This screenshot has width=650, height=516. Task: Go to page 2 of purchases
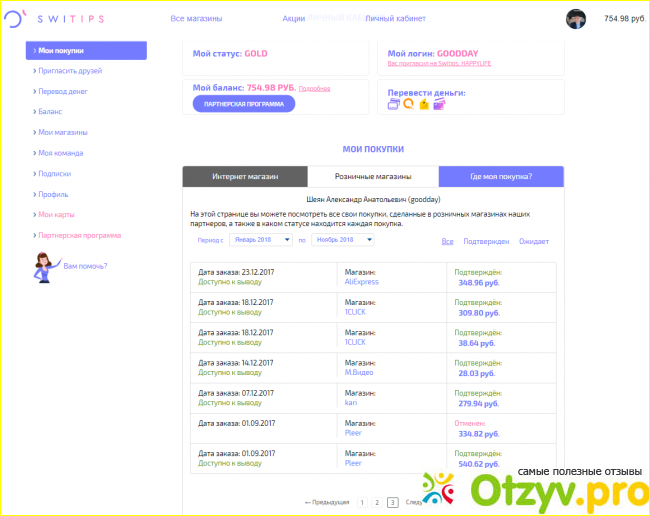[377, 502]
